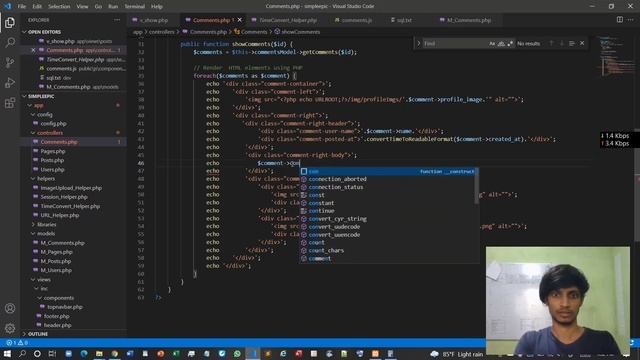640x360 pixels.
Task: Close the Comments.php editor tab
Action: [240, 20]
